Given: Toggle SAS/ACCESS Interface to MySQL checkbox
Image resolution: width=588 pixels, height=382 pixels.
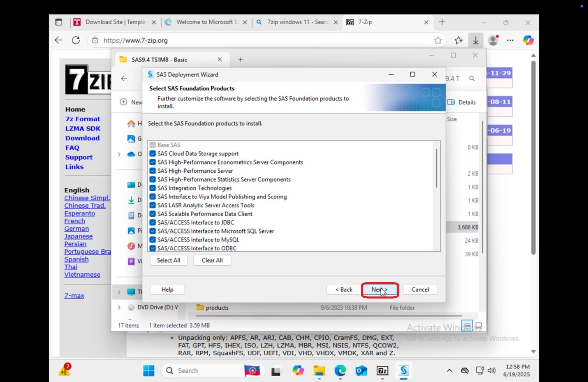Looking at the screenshot, I should [153, 240].
